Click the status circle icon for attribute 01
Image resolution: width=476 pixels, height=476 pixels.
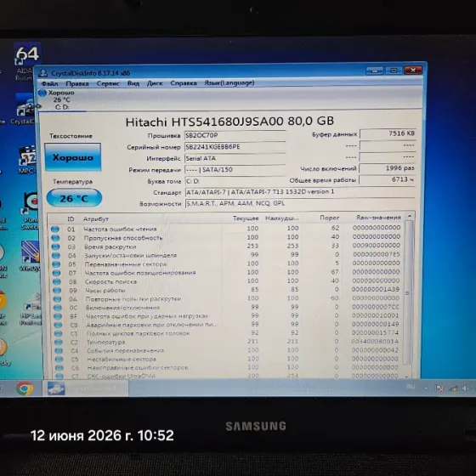pos(55,229)
